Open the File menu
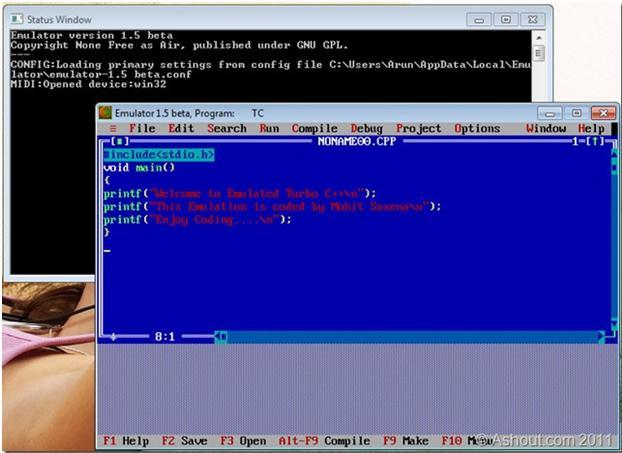 (142, 129)
